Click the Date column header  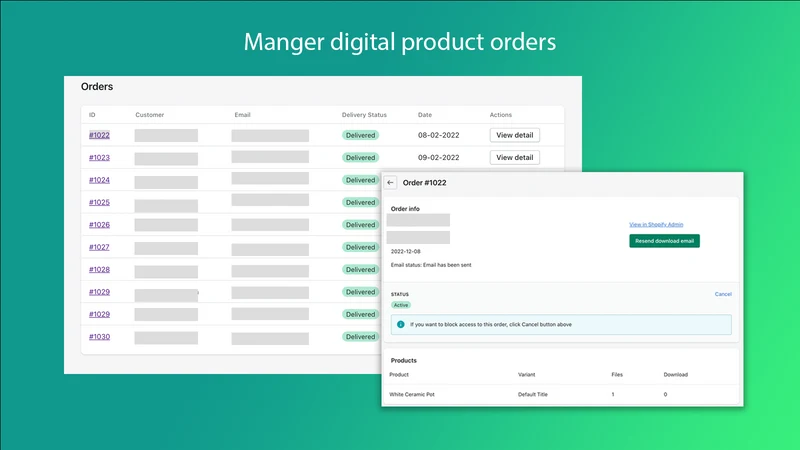(425, 115)
